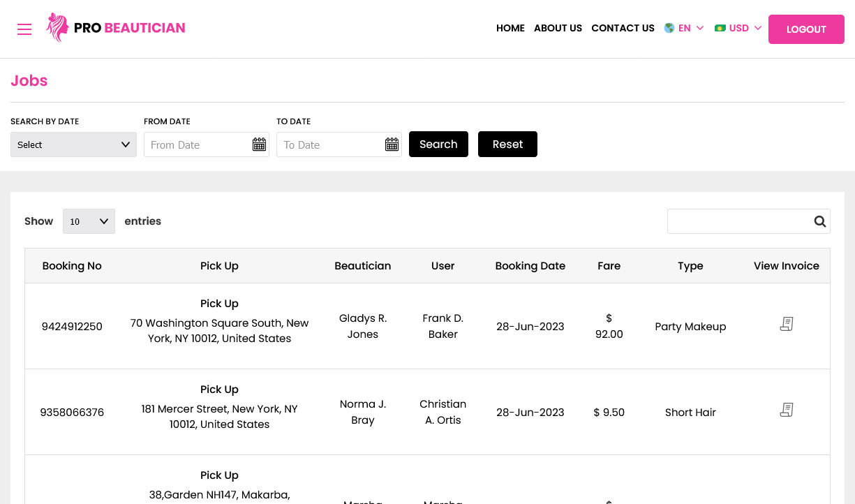855x504 pixels.
Task: Expand the USD currency dropdown
Action: coord(738,28)
